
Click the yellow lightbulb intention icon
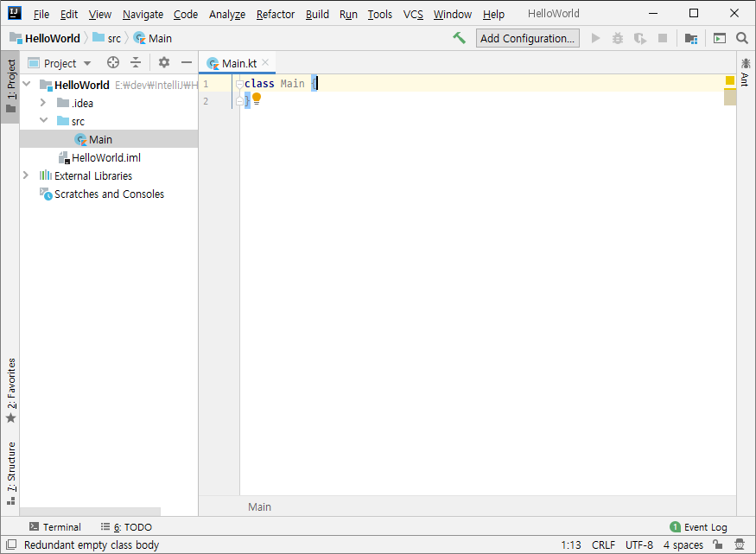257,99
